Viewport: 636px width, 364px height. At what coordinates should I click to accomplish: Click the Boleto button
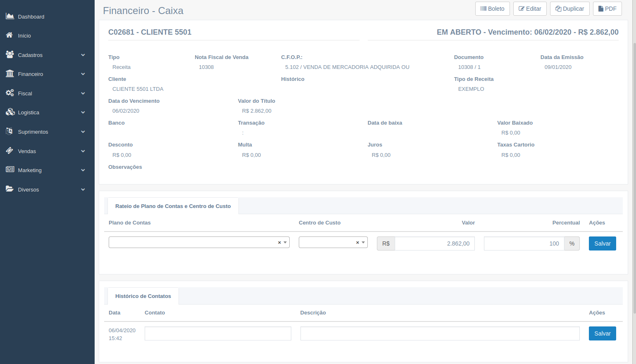pyautogui.click(x=492, y=9)
